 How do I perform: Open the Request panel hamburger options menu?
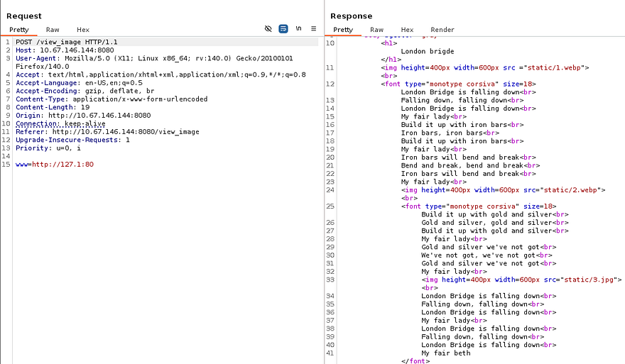313,29
